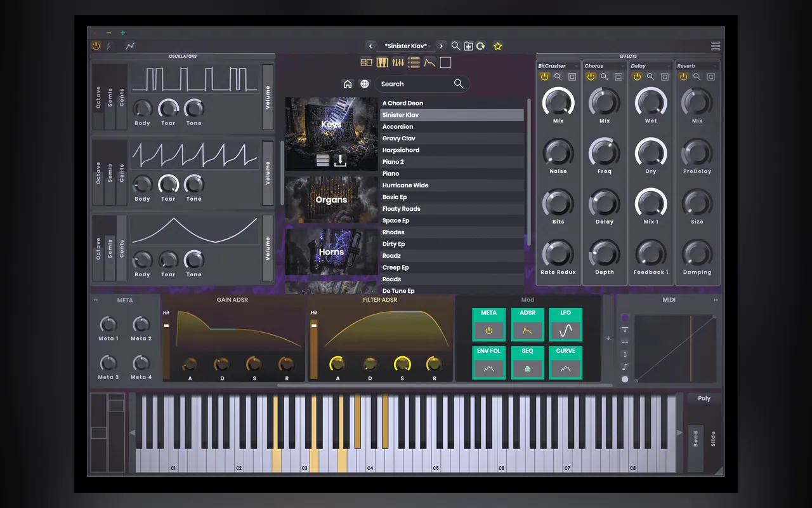Switch to the keyboard presets view tab
Image resolution: width=812 pixels, height=508 pixels.
[x=382, y=62]
